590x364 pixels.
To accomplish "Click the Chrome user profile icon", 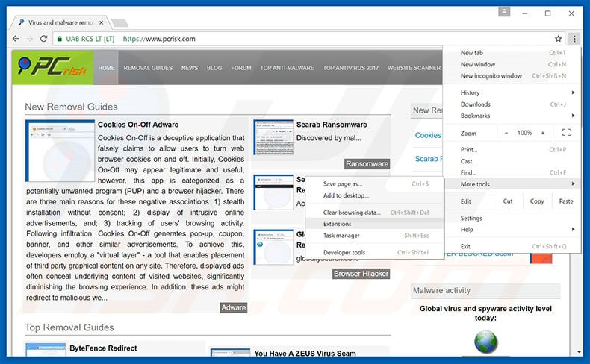I will coord(504,12).
